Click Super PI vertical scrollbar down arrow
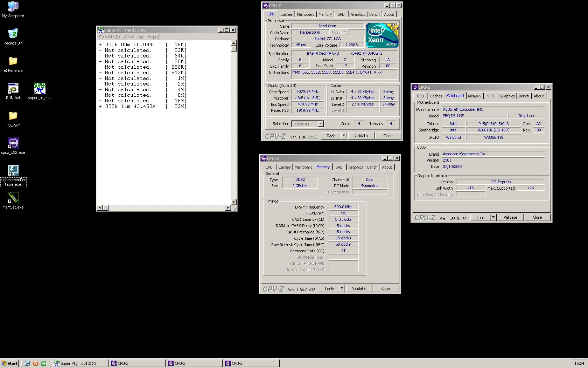 (x=234, y=202)
